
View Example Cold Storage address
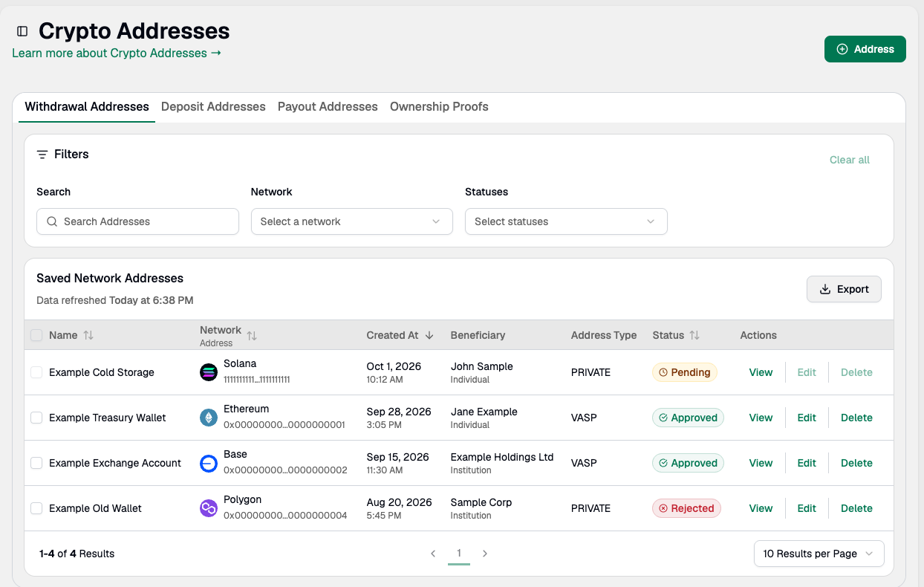click(761, 372)
